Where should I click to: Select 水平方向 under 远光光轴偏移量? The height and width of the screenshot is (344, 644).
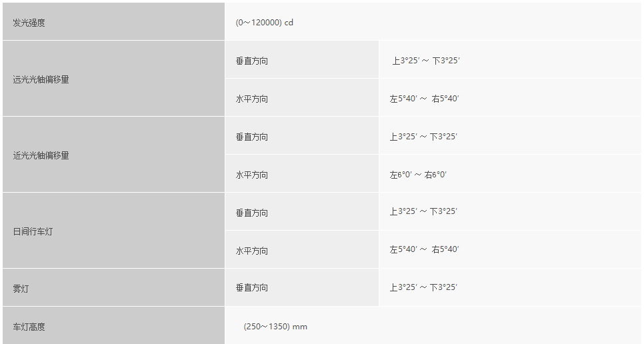(301, 98)
